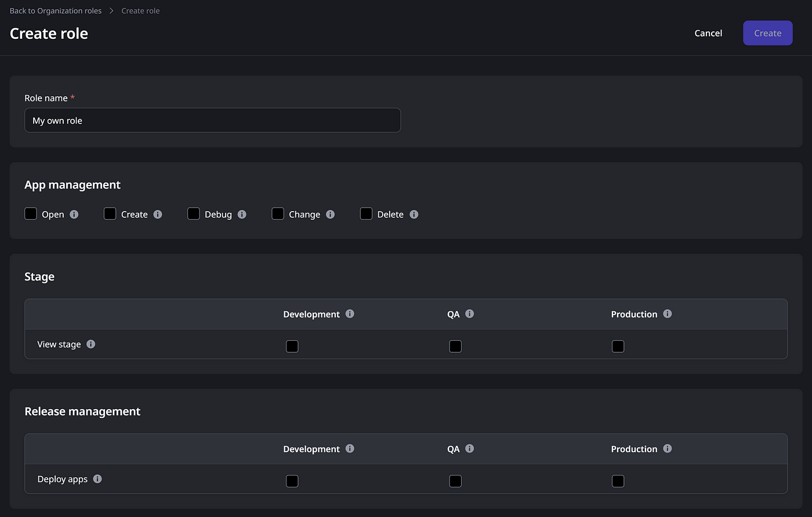Cancel role creation
812x517 pixels.
tap(708, 33)
